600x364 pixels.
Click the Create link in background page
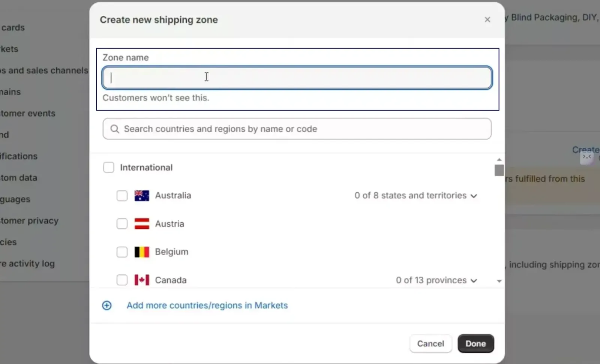[x=586, y=150]
